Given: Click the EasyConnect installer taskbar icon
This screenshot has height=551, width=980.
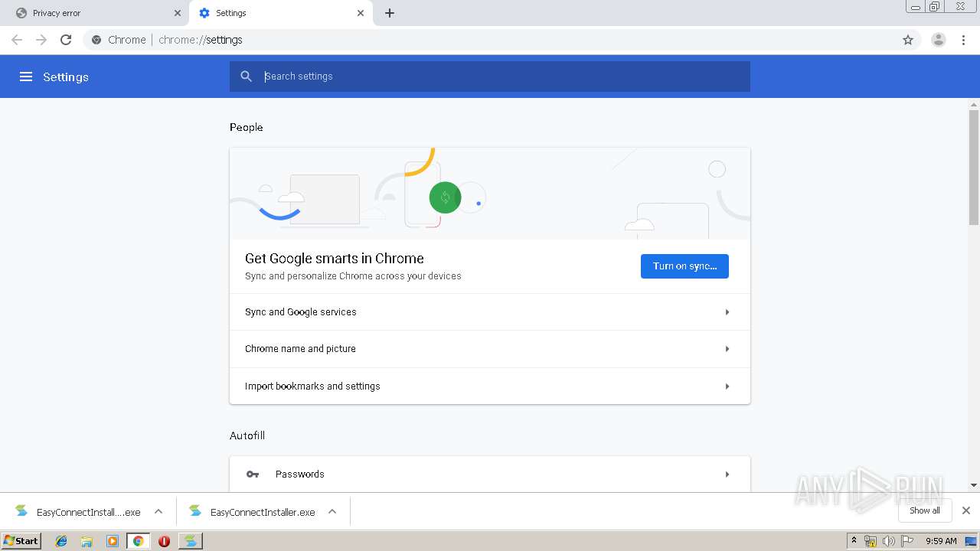Looking at the screenshot, I should click(191, 541).
